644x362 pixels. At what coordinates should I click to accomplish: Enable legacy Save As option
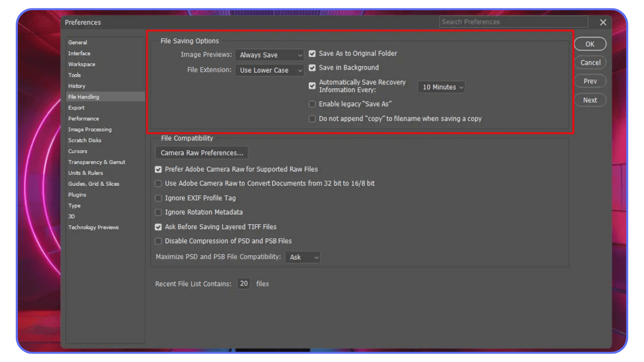[x=312, y=104]
